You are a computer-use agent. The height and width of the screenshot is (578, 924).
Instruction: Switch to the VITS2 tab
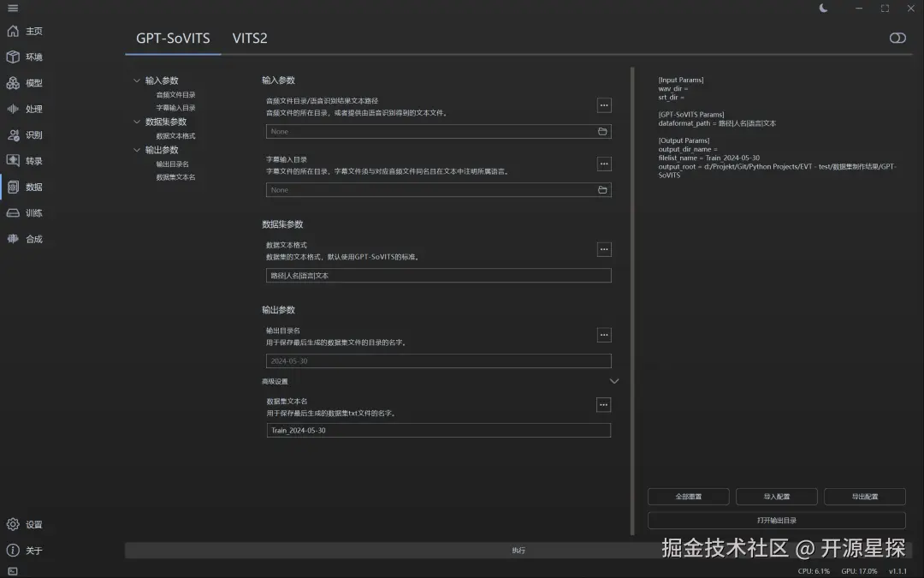point(249,38)
